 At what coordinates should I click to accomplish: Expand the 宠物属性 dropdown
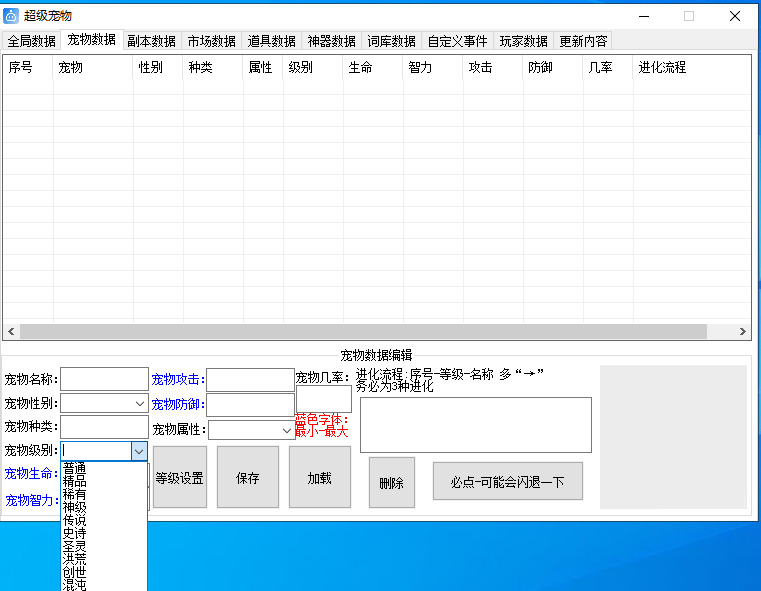(x=286, y=430)
